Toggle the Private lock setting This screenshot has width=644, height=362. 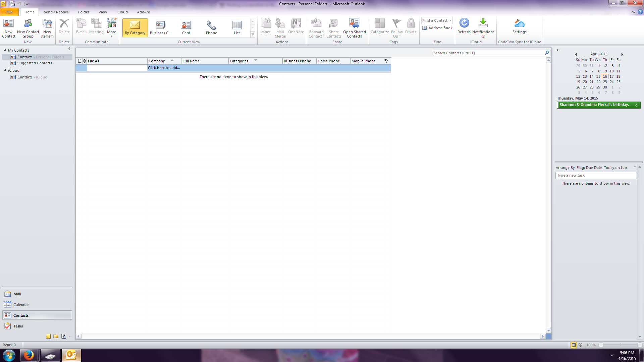[x=411, y=26]
